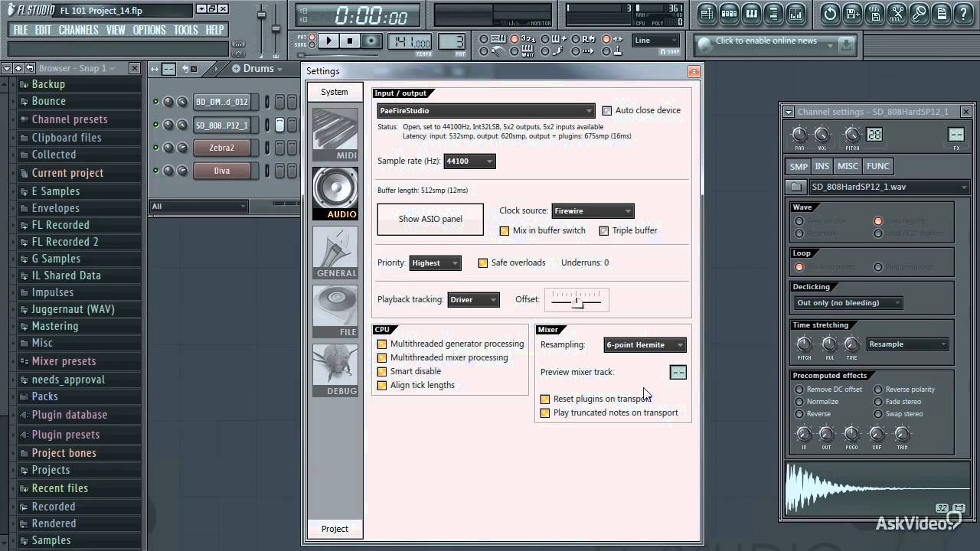Click the transport Stop button

point(350,41)
